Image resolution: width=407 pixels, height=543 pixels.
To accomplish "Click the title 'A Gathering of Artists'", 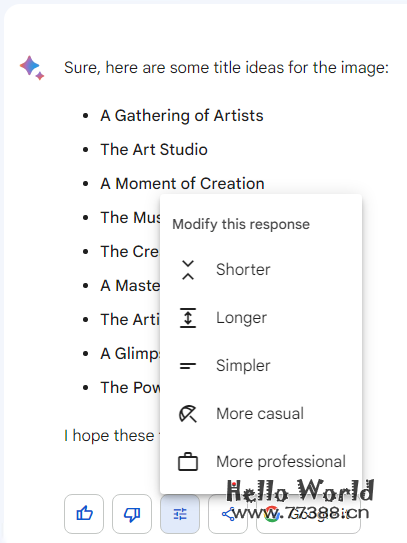I will pos(182,116).
